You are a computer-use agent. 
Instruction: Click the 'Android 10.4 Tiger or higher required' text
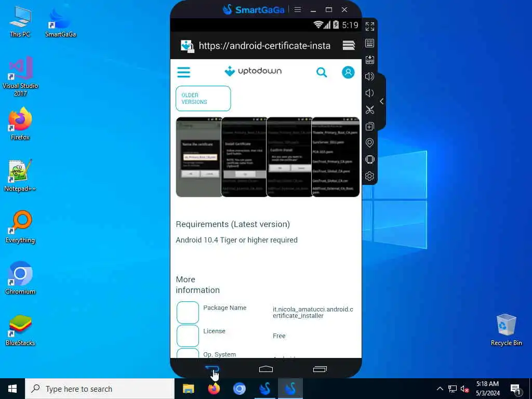pyautogui.click(x=236, y=240)
